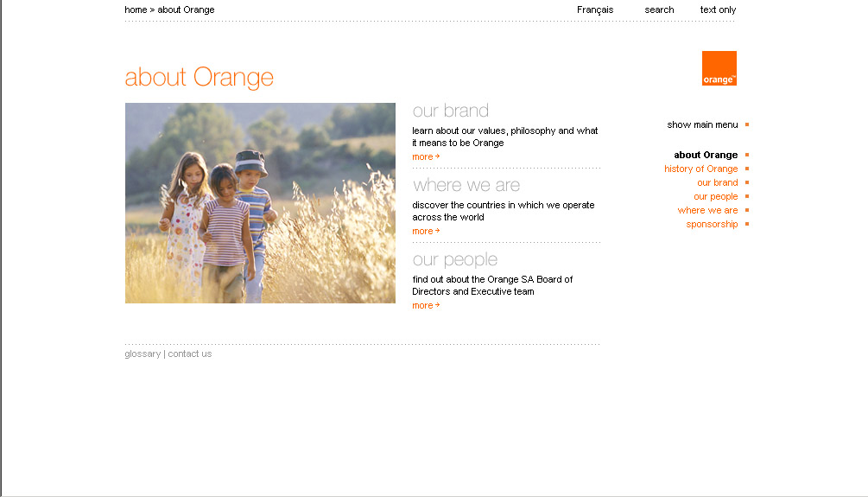Viewport: 868px width, 497px height.
Task: Open the more link under our brand
Action: (x=426, y=156)
